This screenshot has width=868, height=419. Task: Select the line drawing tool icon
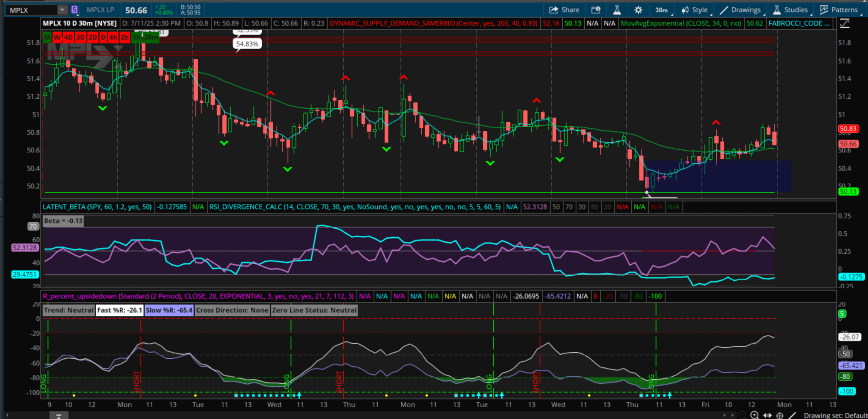[x=793, y=415]
